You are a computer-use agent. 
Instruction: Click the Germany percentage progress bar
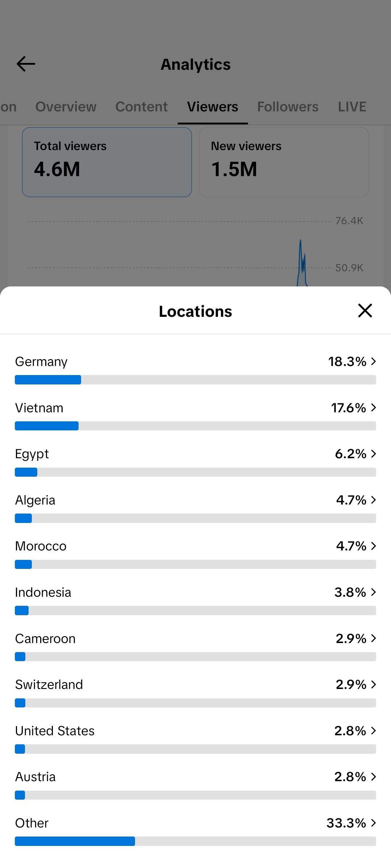[195, 380]
